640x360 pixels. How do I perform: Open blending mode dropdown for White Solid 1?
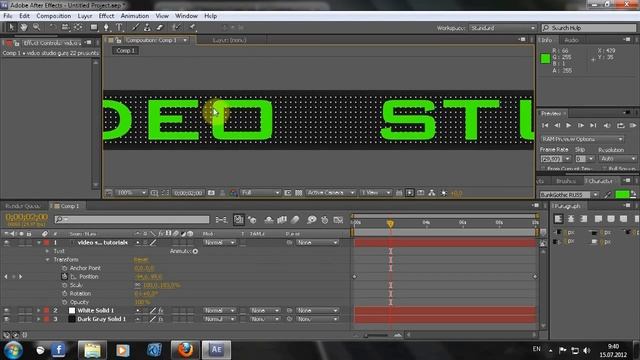click(220, 311)
